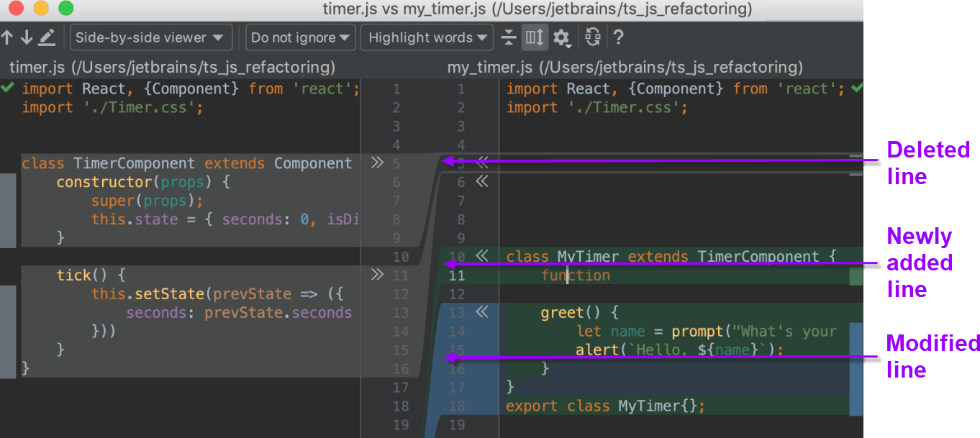The image size is (980, 438).
Task: Place cursor in the 'function' line
Action: pos(576,275)
